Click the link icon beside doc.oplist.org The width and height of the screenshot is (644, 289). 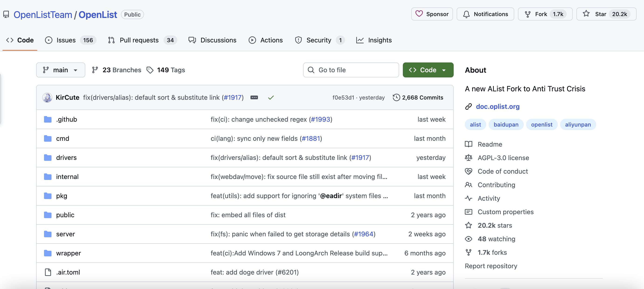click(x=468, y=107)
